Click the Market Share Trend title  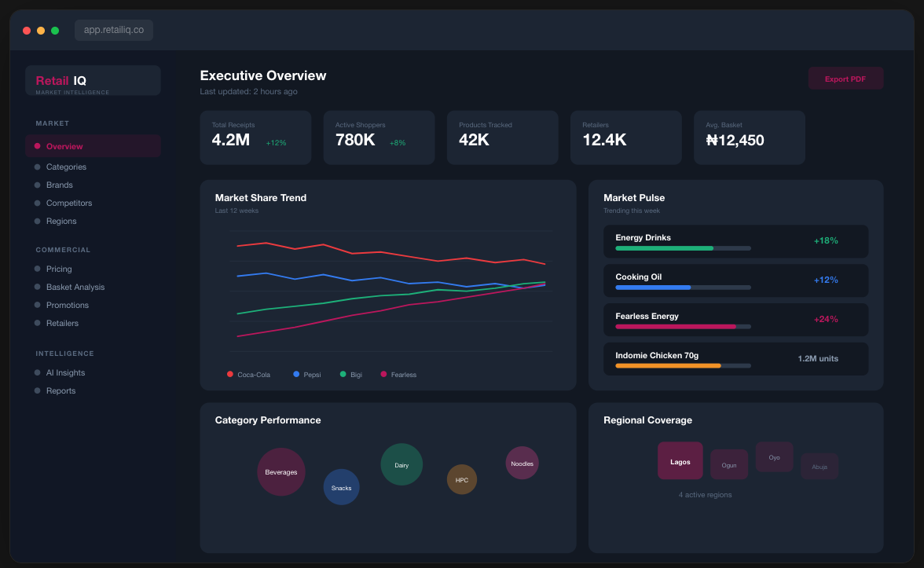[261, 198]
